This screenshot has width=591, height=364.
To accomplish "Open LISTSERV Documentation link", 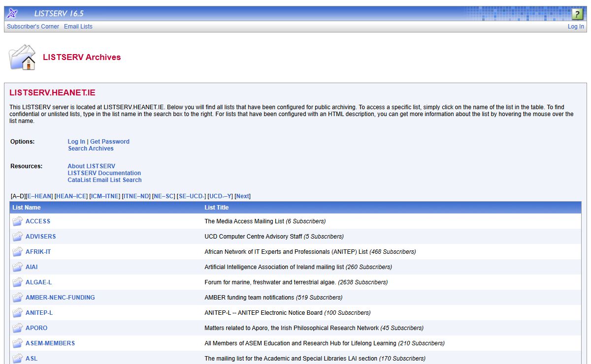I will click(104, 173).
